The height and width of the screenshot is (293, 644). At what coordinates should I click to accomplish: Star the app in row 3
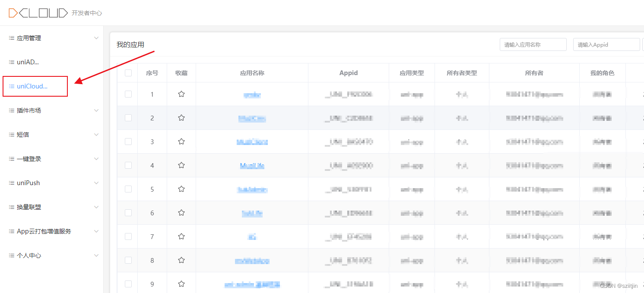point(181,141)
